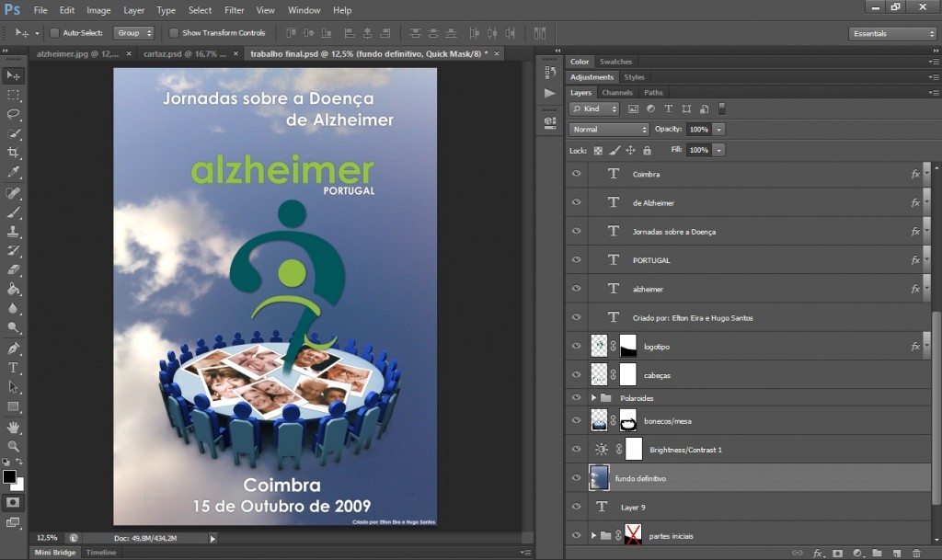Screen dimensions: 942x560
Task: Select the Rectangle shape tool
Action: (x=13, y=406)
